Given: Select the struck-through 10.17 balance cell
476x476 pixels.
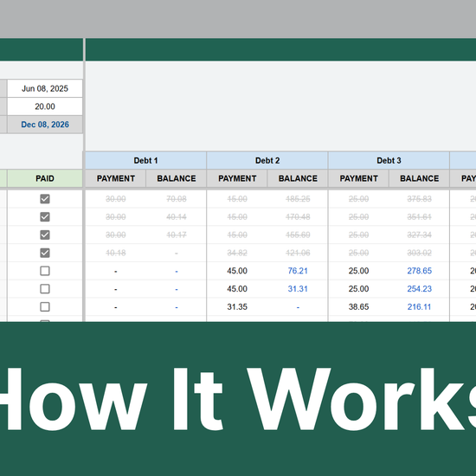Looking at the screenshot, I should [x=177, y=235].
